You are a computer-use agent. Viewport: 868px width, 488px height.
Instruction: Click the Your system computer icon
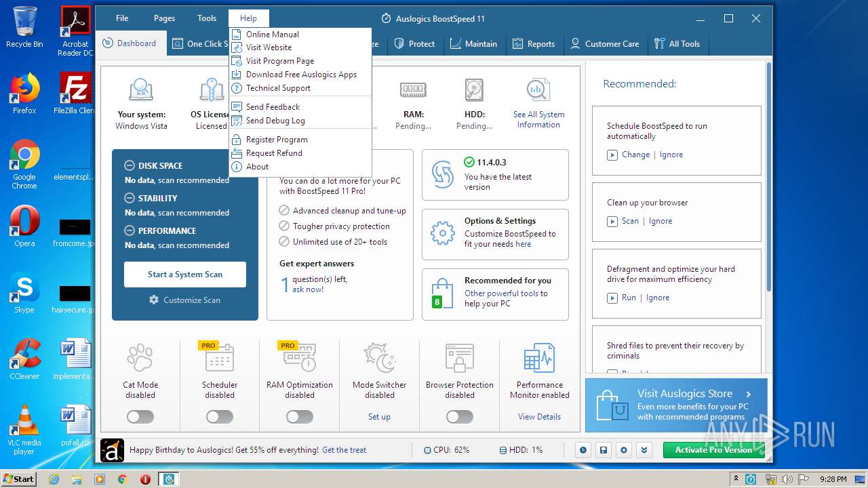click(x=141, y=91)
